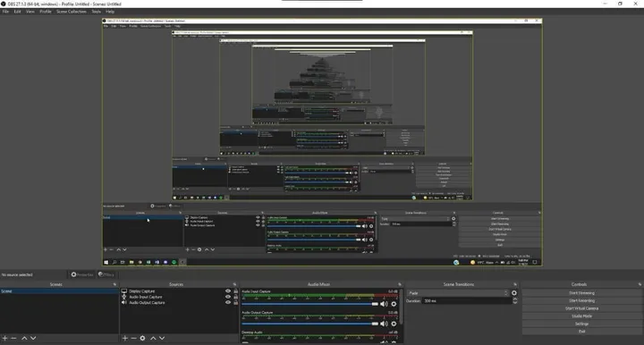Open Settings from the Controls dock
This screenshot has height=345, width=644.
tap(581, 324)
